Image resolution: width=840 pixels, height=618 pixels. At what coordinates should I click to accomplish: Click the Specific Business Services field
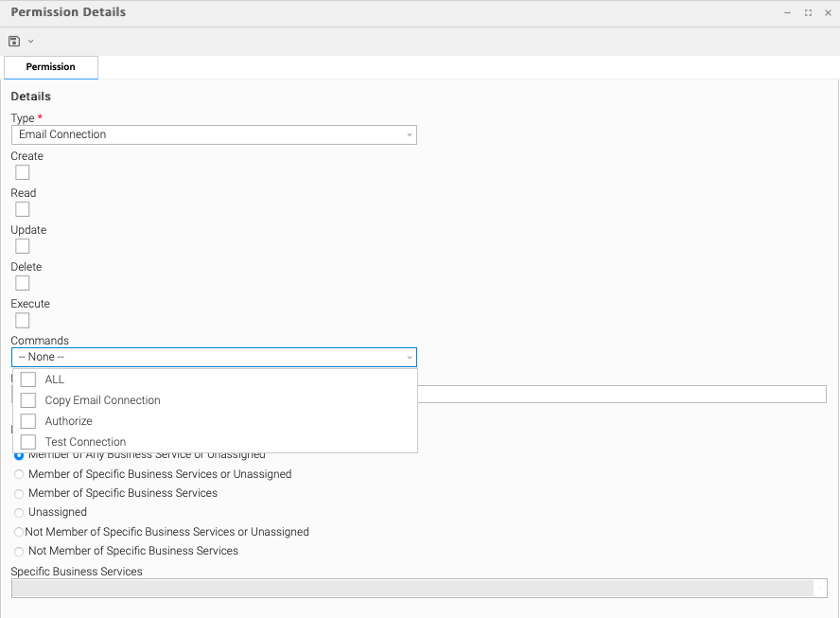tap(412, 588)
